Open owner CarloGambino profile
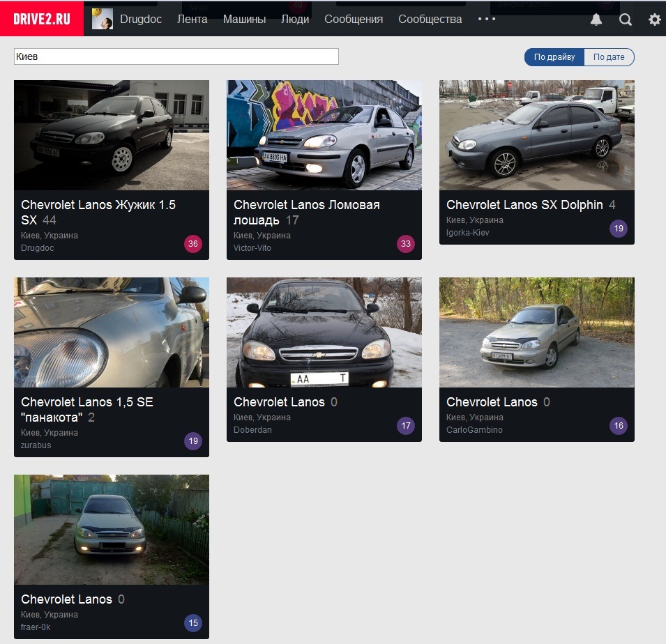The width and height of the screenshot is (666, 644). click(x=474, y=429)
